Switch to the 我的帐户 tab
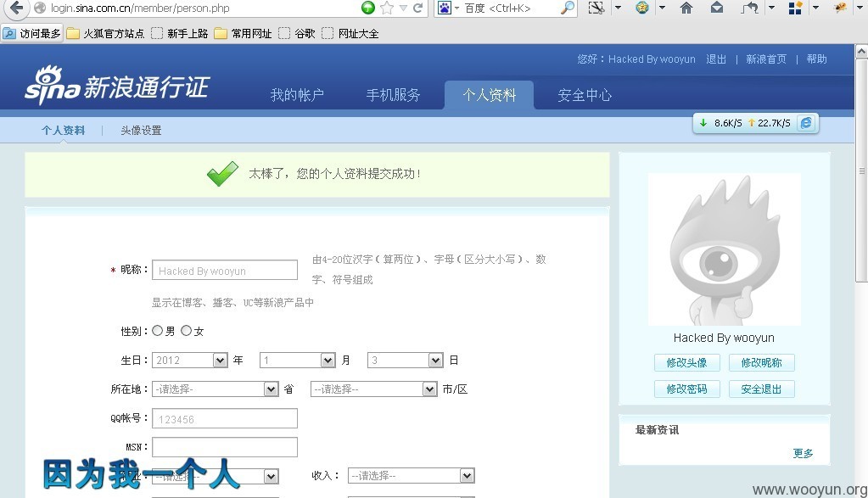Image resolution: width=868 pixels, height=498 pixels. pos(297,95)
